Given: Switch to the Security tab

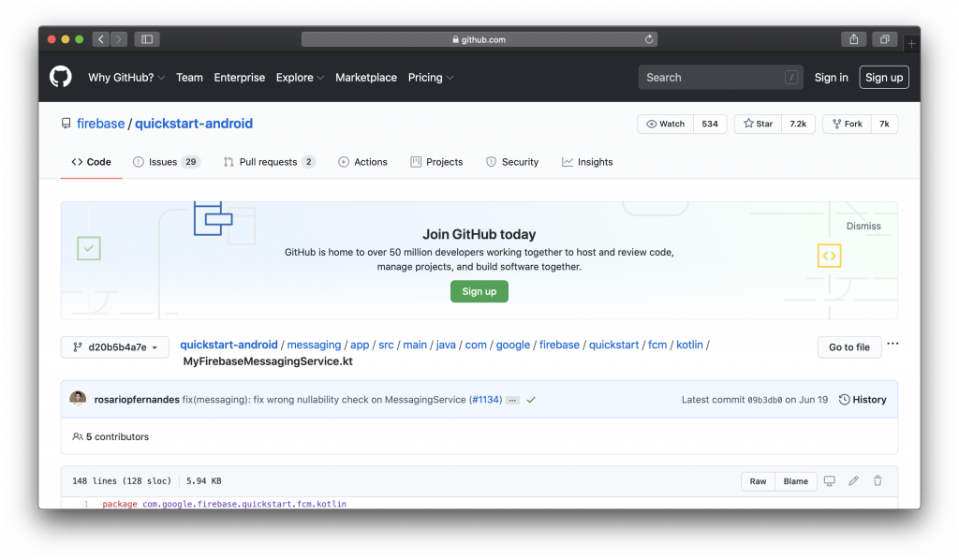Looking at the screenshot, I should point(512,162).
